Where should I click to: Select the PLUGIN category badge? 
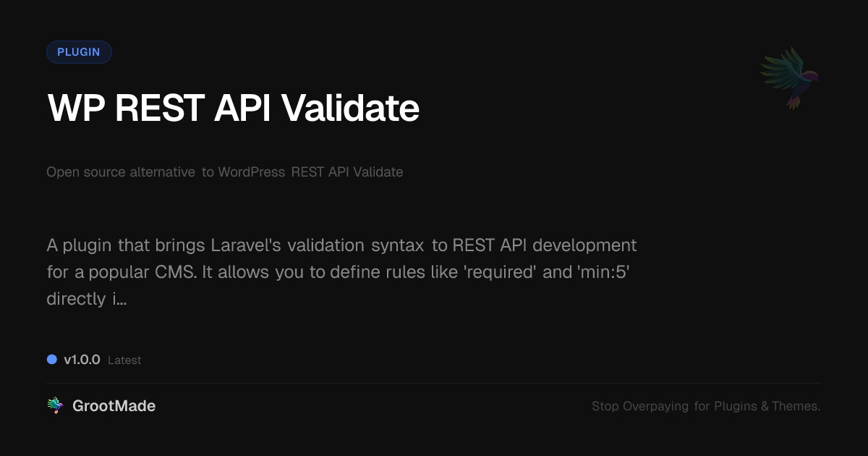pos(79,52)
